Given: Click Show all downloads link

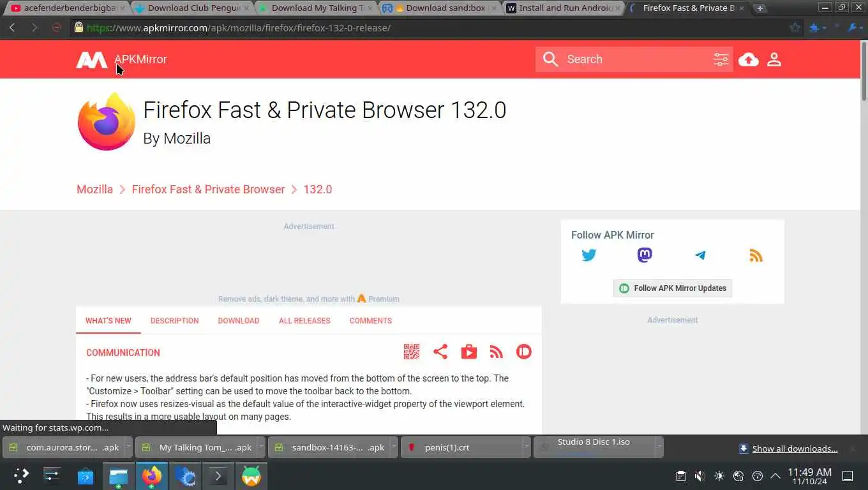Looking at the screenshot, I should pos(795,449).
